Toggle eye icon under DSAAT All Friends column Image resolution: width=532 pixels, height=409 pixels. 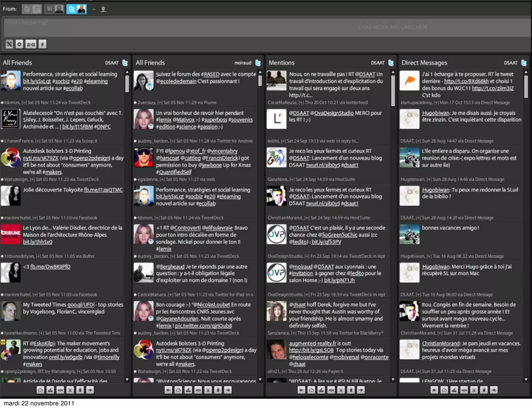pyautogui.click(x=60, y=390)
